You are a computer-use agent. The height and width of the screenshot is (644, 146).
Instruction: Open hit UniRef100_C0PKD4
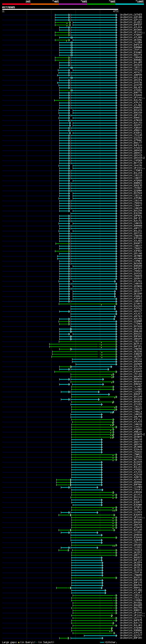[131, 457]
